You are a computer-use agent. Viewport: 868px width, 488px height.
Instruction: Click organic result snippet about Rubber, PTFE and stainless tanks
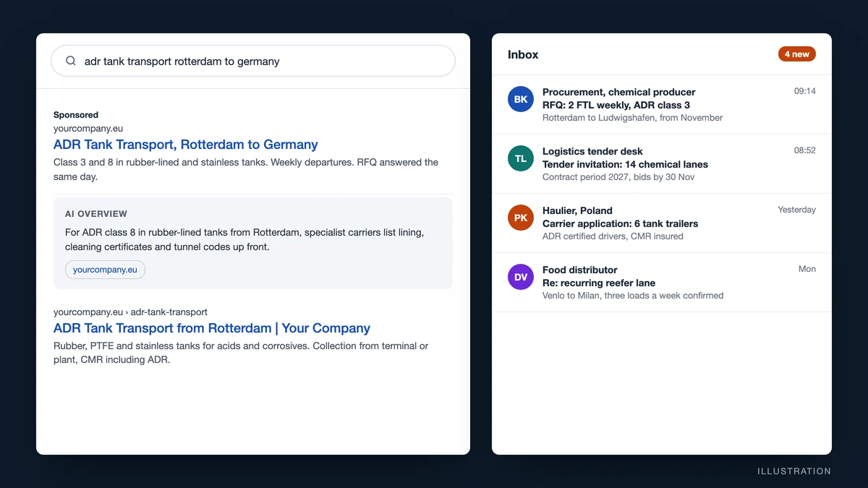click(x=241, y=353)
